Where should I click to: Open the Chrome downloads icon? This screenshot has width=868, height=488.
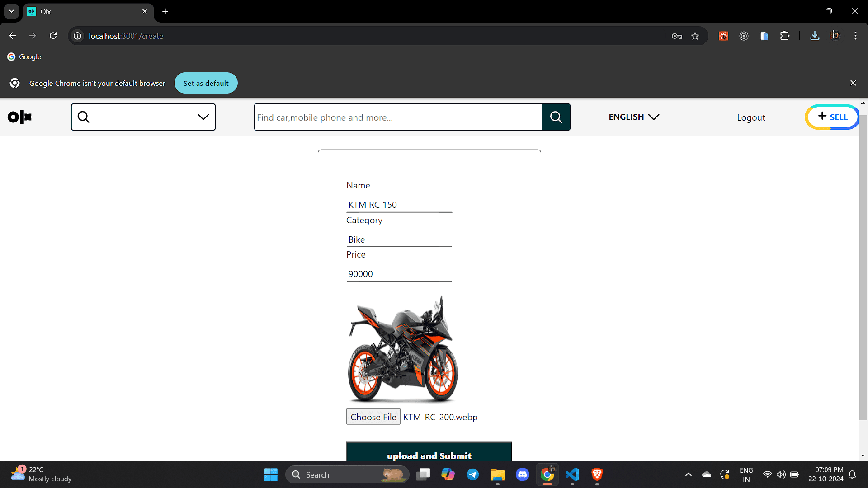[815, 36]
